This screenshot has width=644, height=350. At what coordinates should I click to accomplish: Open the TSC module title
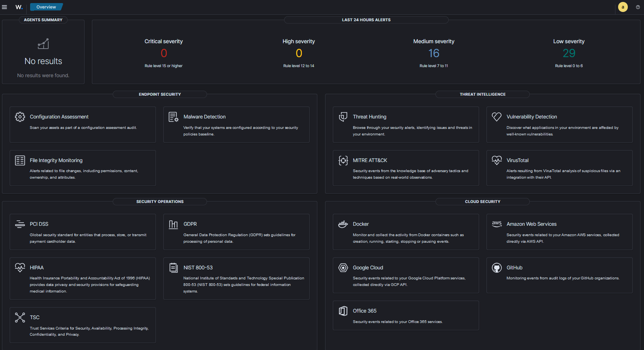pyautogui.click(x=35, y=318)
